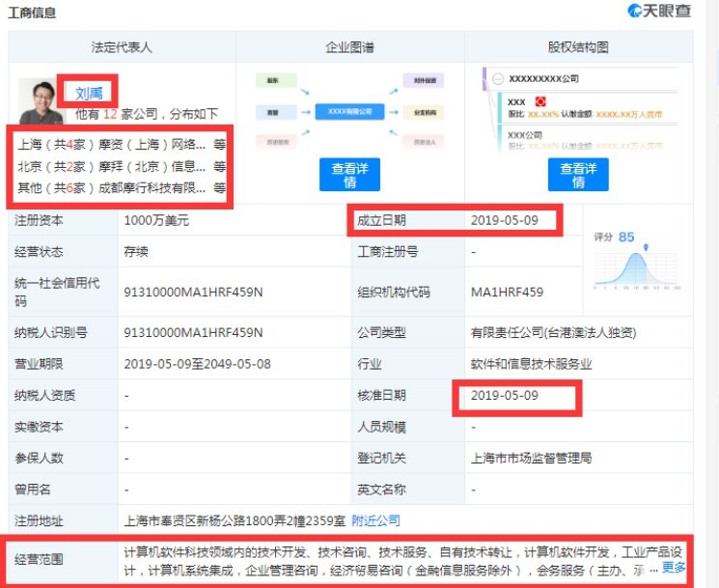Click the 统一社会信用代码 value 91310000MA1HRF459N

(x=193, y=292)
